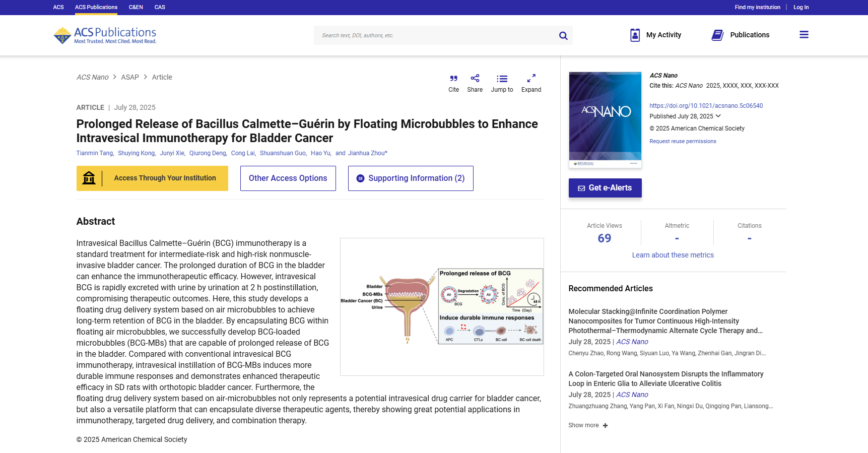Click the Share article icon

point(475,79)
